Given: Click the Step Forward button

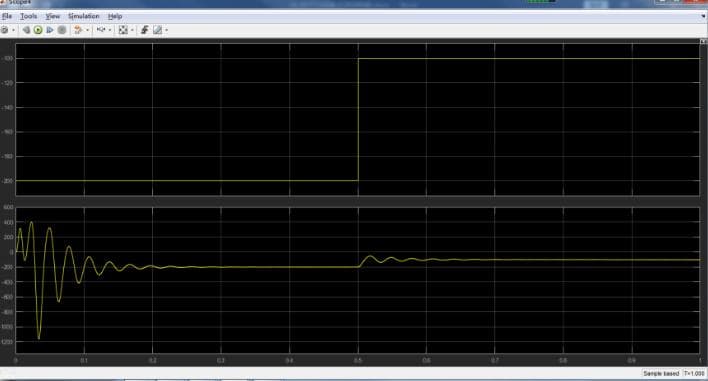Looking at the screenshot, I should pos(50,30).
